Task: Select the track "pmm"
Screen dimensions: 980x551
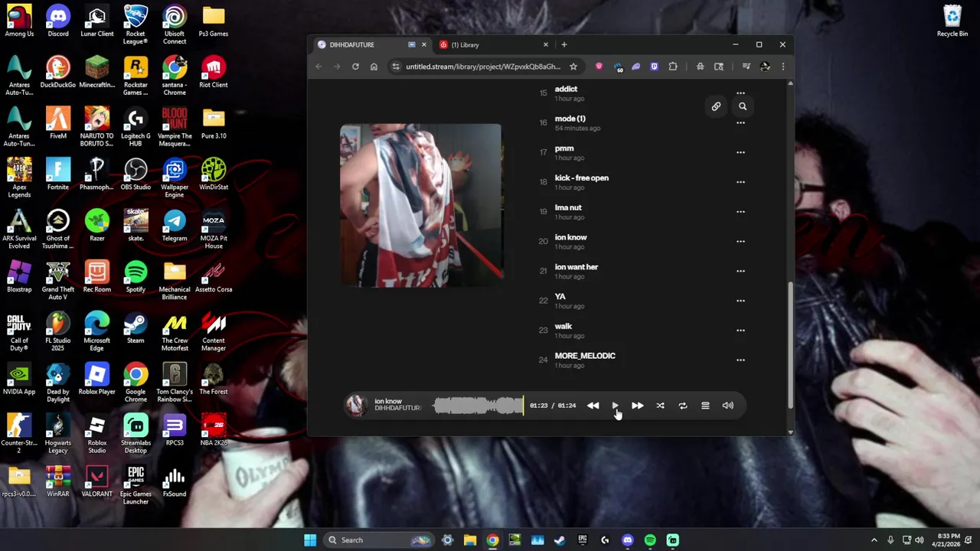Action: [564, 148]
